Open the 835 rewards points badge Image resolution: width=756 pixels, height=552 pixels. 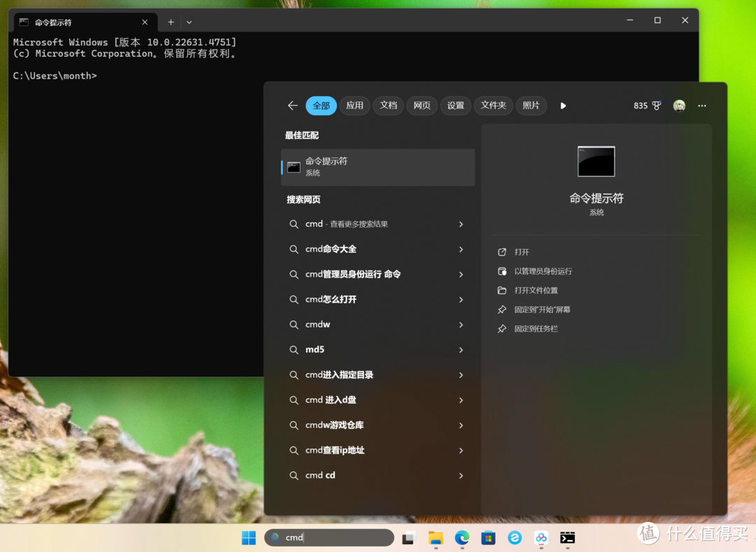click(x=647, y=106)
